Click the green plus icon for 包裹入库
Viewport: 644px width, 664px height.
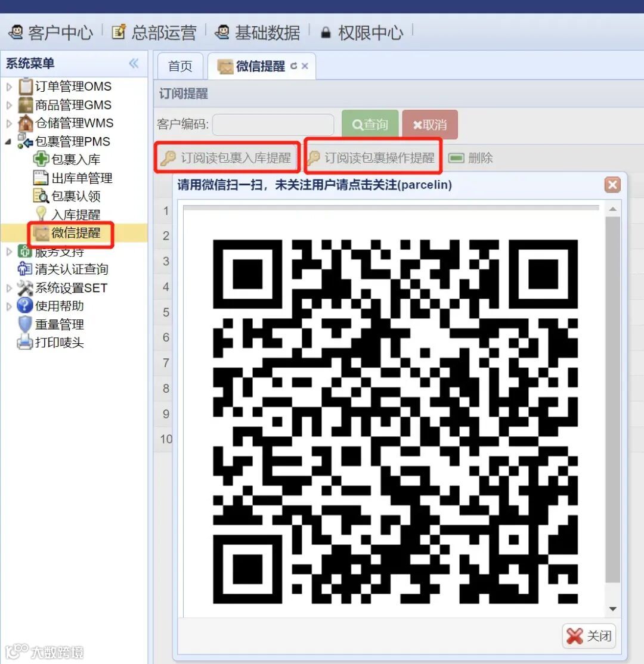point(41,159)
